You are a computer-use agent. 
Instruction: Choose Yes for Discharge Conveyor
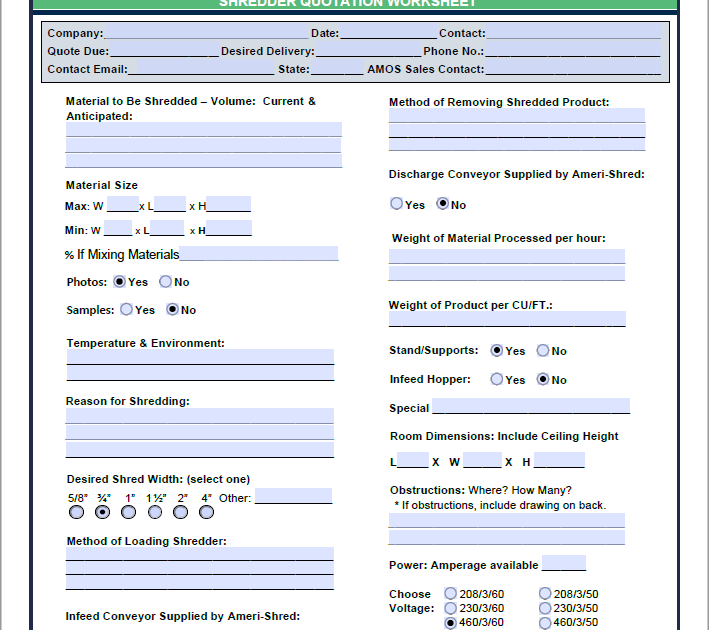[397, 204]
